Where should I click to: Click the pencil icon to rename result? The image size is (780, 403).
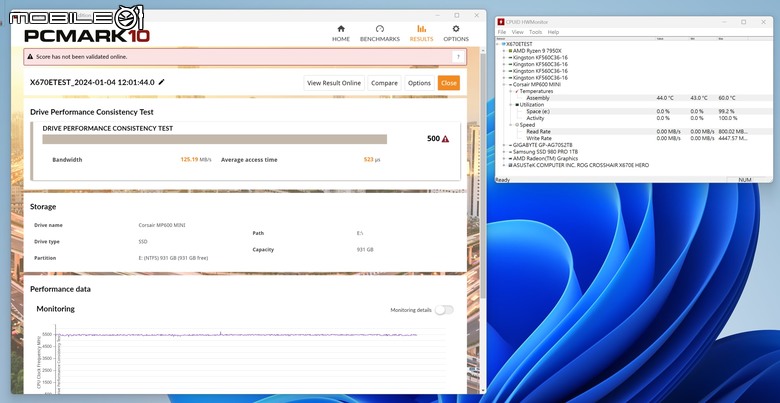tap(161, 82)
